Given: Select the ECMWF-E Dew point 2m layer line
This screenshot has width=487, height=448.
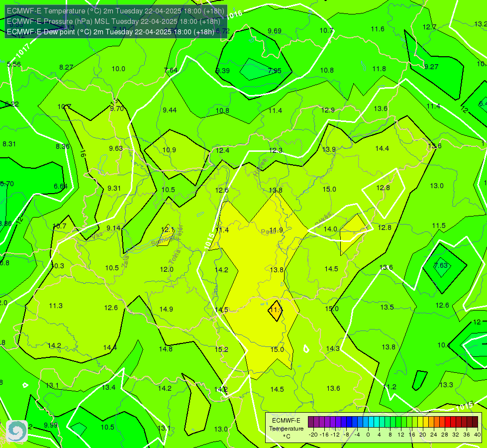Looking at the screenshot, I should (110, 32).
